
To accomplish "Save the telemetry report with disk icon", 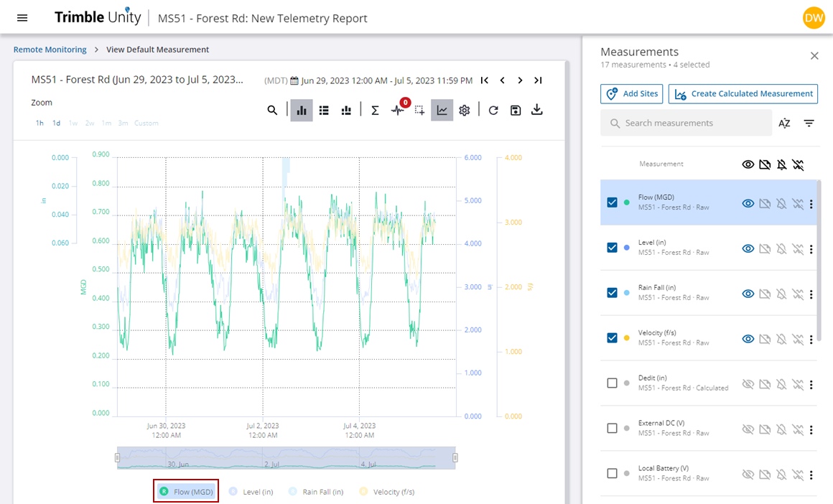I will click(x=515, y=111).
